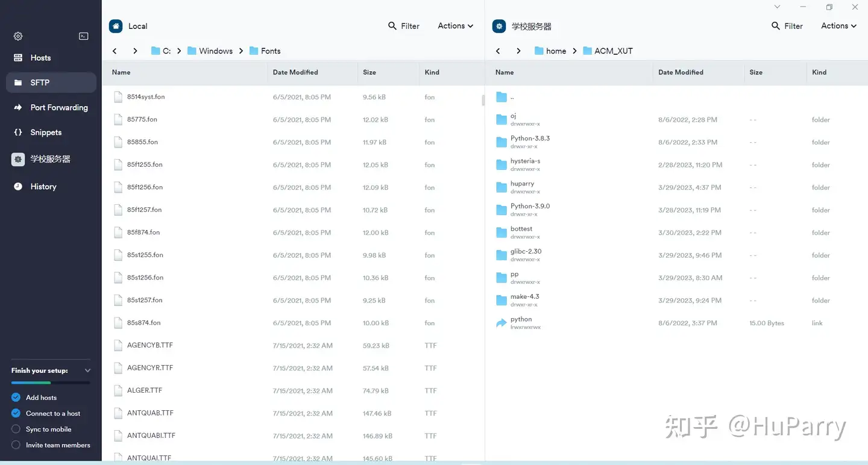Screen dimensions: 868x465
Task: Go back in Local pane navigation
Action: coord(115,51)
